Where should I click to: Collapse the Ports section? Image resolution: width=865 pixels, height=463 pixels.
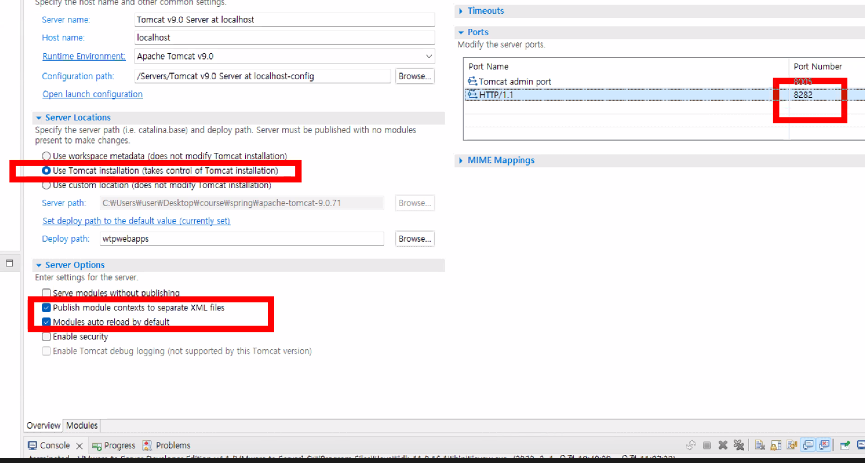[461, 32]
